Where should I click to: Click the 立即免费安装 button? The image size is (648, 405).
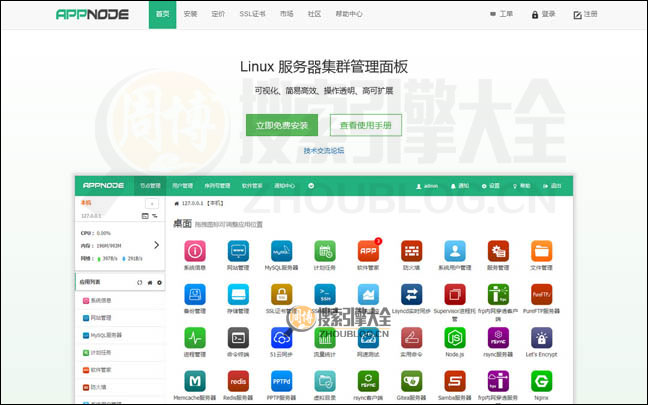281,125
